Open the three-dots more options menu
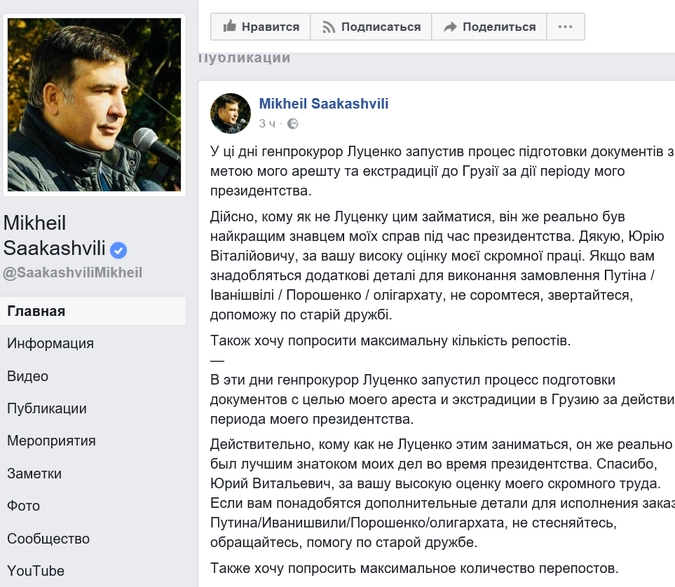Viewport: 675px width, 587px height. click(x=567, y=27)
